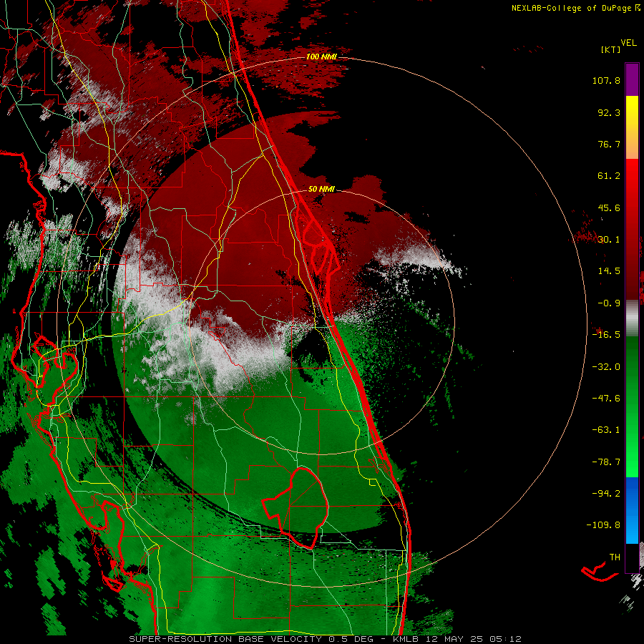Click the [KT] units label
This screenshot has height=644, width=644.
point(611,49)
